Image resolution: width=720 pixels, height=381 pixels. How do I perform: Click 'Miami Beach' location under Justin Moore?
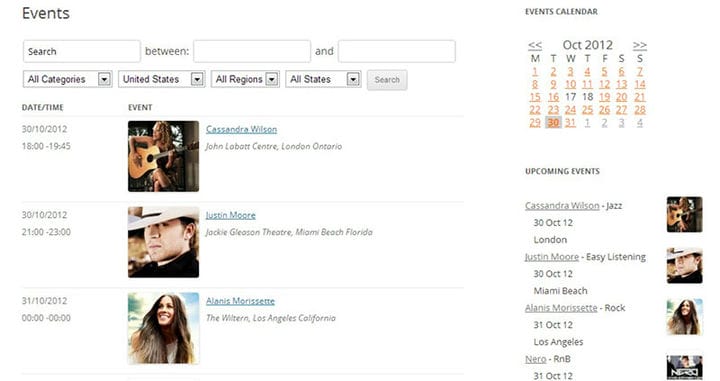[x=560, y=291]
